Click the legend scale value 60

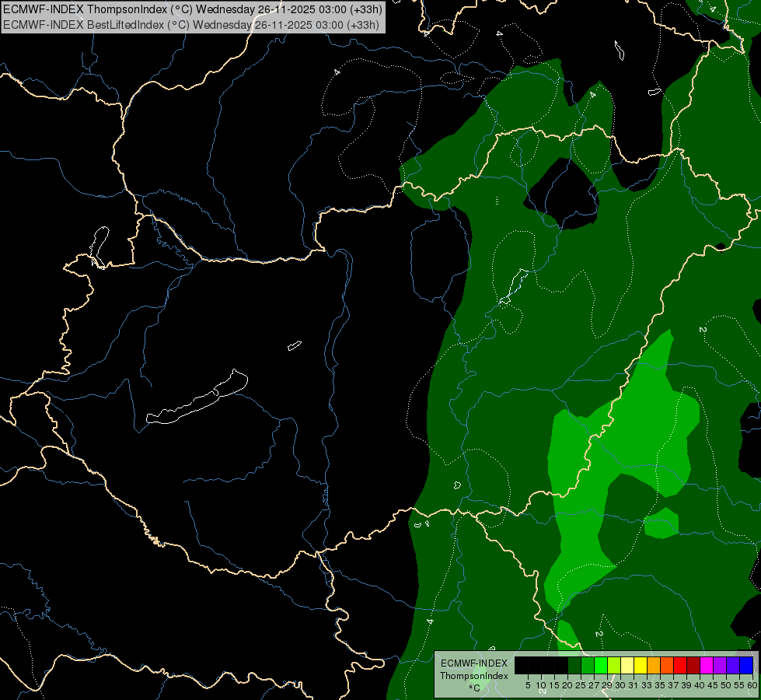(752, 685)
